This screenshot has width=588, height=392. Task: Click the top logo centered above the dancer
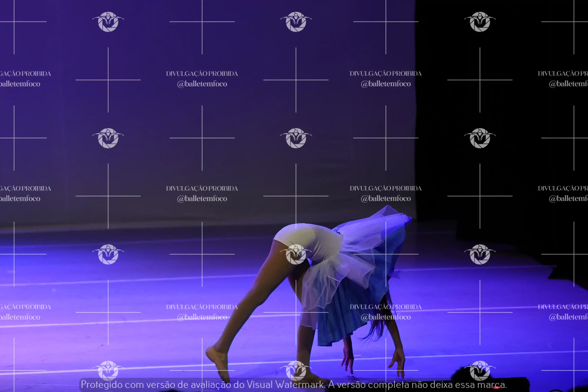tap(296, 22)
